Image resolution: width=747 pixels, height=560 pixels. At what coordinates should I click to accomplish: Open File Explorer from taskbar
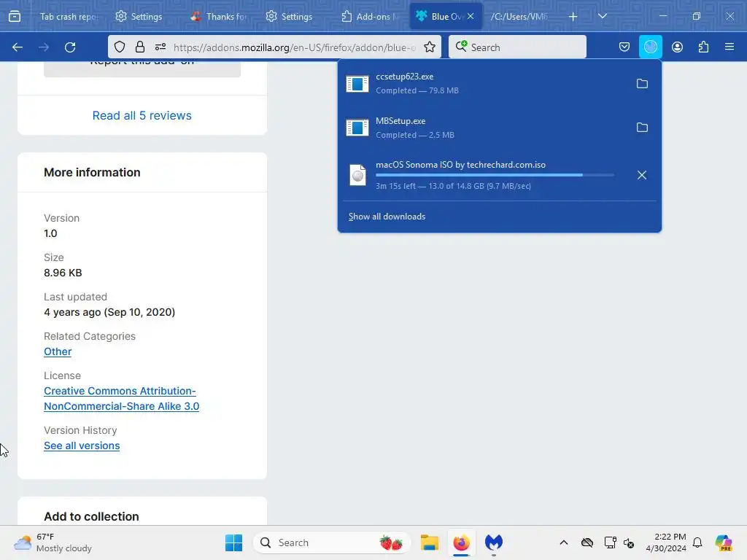point(429,542)
